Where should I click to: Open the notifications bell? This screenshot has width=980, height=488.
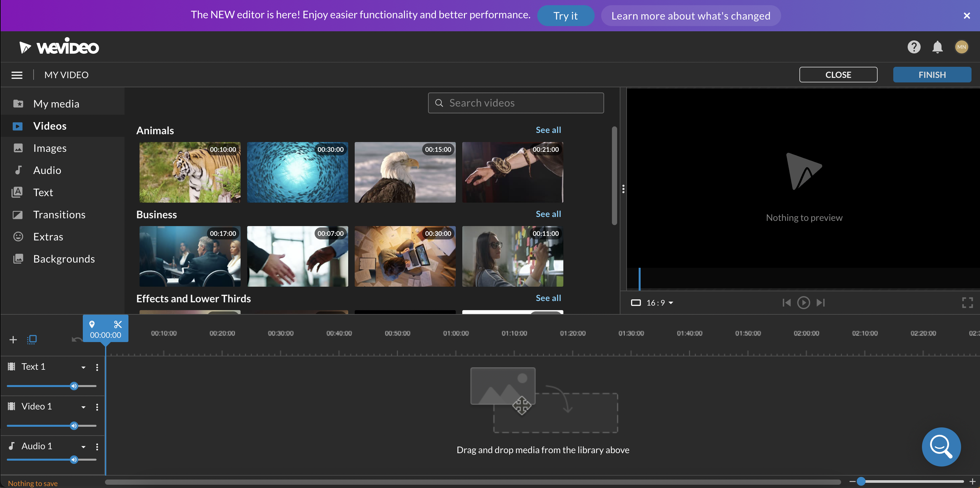(937, 47)
